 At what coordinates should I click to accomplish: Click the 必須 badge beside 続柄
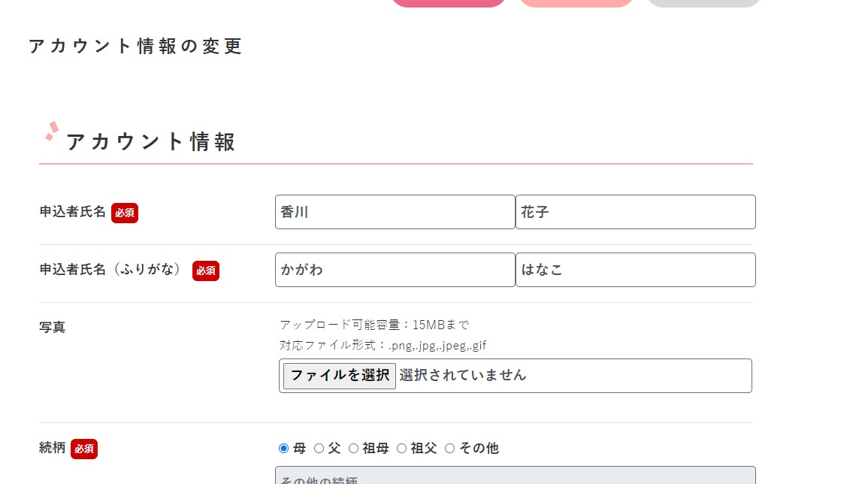(x=84, y=449)
